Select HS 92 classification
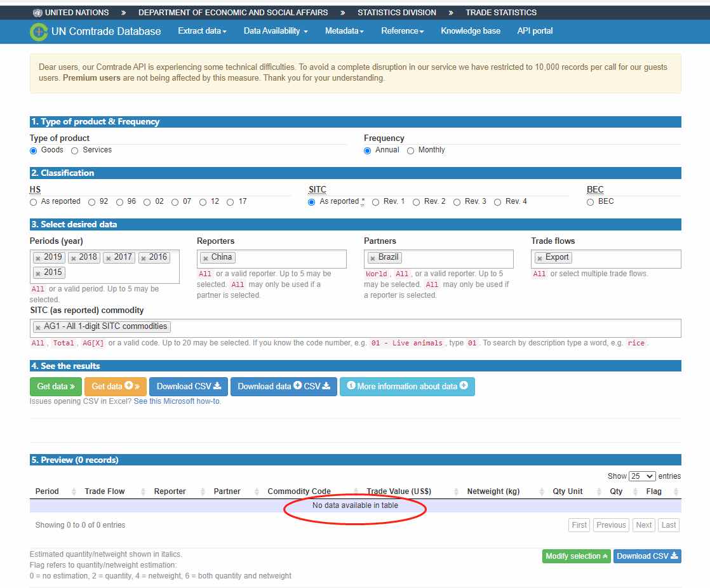 pyautogui.click(x=92, y=203)
